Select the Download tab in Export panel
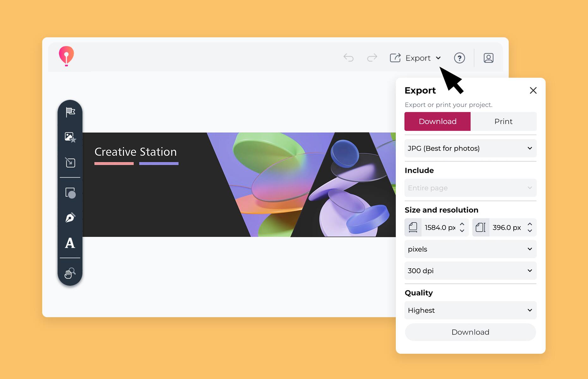588x379 pixels. (437, 122)
